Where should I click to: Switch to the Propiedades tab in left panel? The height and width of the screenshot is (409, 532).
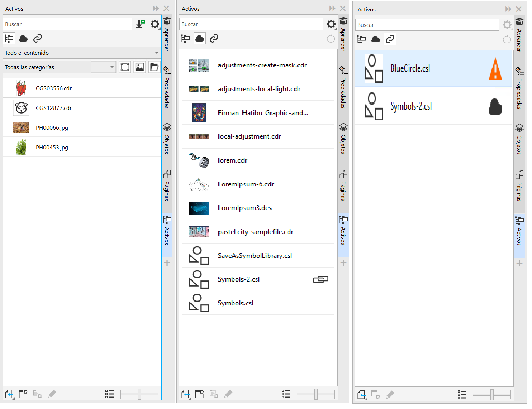[x=167, y=88]
